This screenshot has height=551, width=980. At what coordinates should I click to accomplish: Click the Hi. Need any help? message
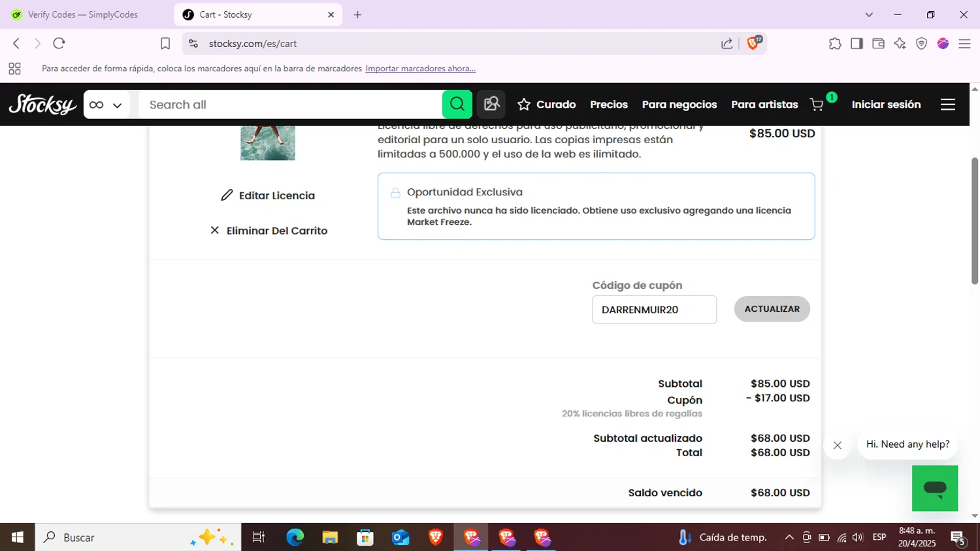[x=907, y=444]
